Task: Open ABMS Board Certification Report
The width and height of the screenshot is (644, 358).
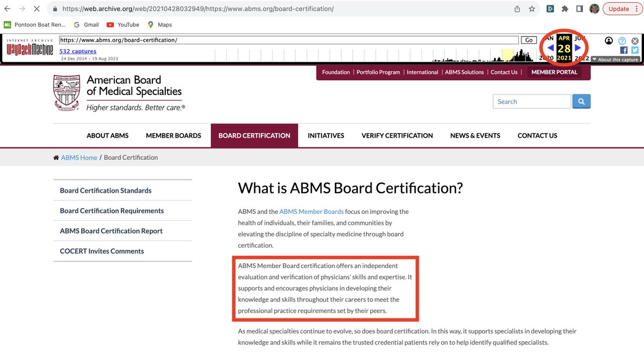Action: [123, 231]
